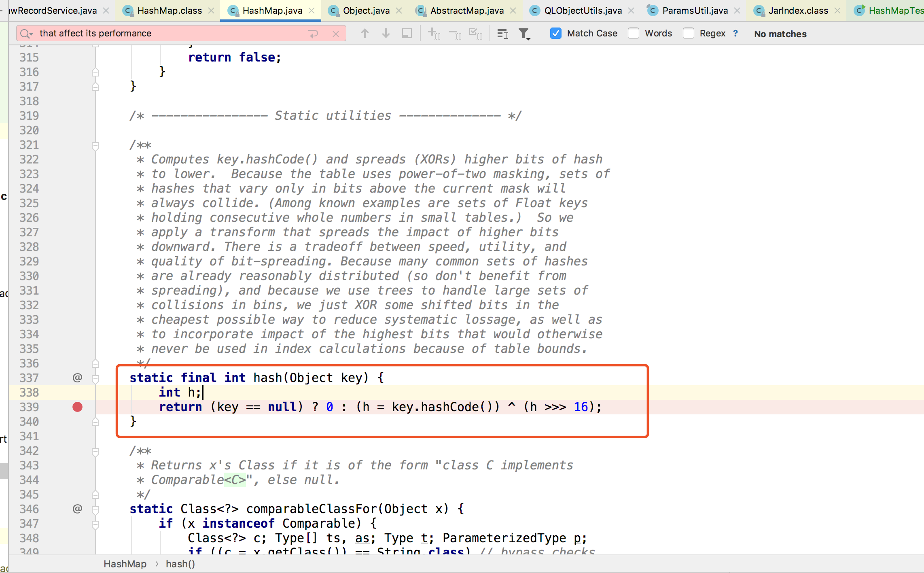
Task: Click HashMap breadcrumb at bottom
Action: click(x=125, y=564)
